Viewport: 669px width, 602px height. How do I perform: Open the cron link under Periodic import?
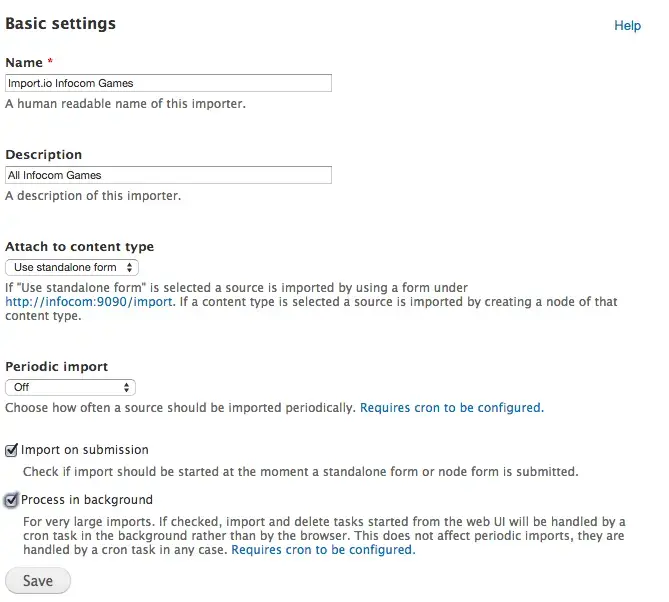pos(450,408)
